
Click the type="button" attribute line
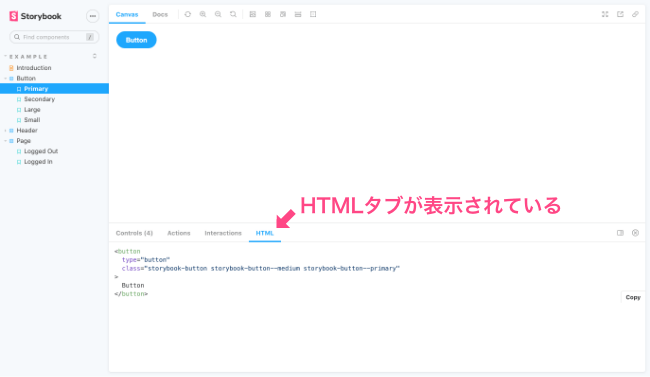146,260
